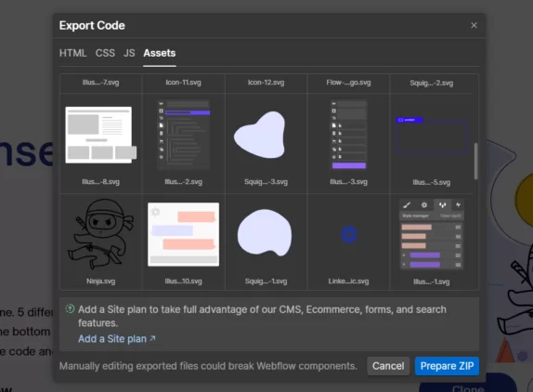Viewport: 533px width, 392px height.
Task: Click the Squig...-3.svg blob thumbnail
Action: point(260,135)
